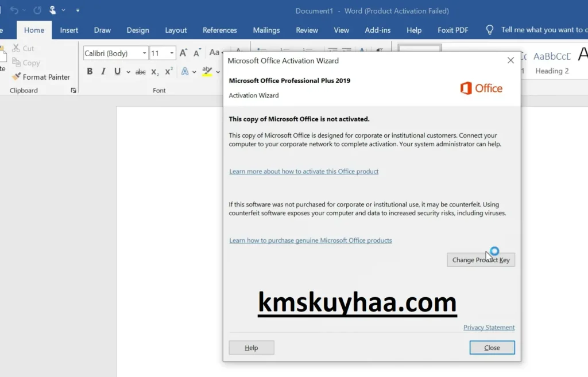The width and height of the screenshot is (588, 377).
Task: Open the Clipboard dialog launcher
Action: click(x=73, y=90)
